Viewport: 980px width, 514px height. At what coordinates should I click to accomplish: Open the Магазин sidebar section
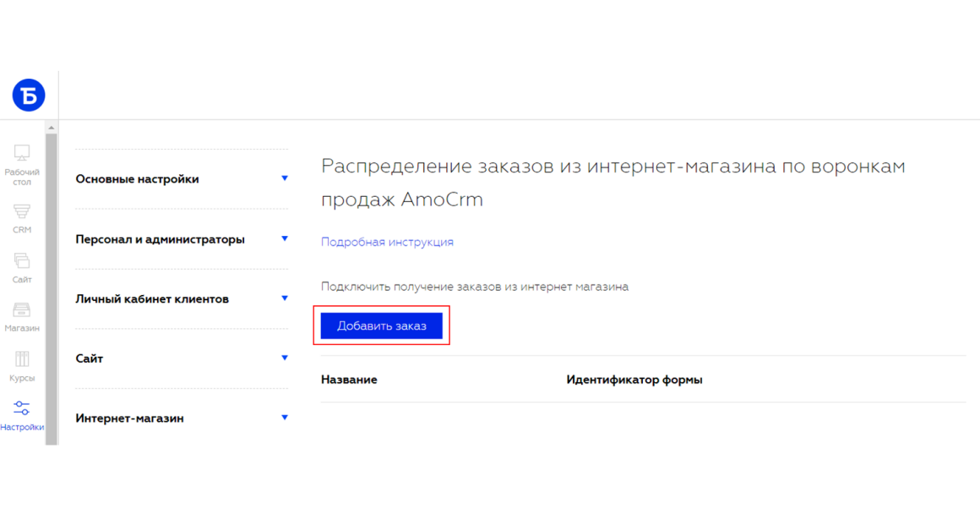[x=22, y=317]
